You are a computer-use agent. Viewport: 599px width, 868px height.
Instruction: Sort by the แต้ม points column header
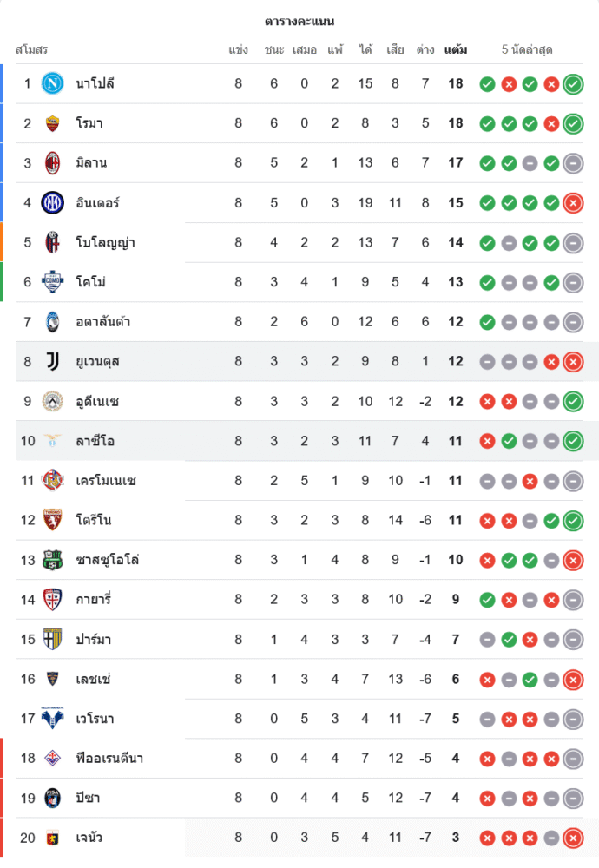pos(455,49)
